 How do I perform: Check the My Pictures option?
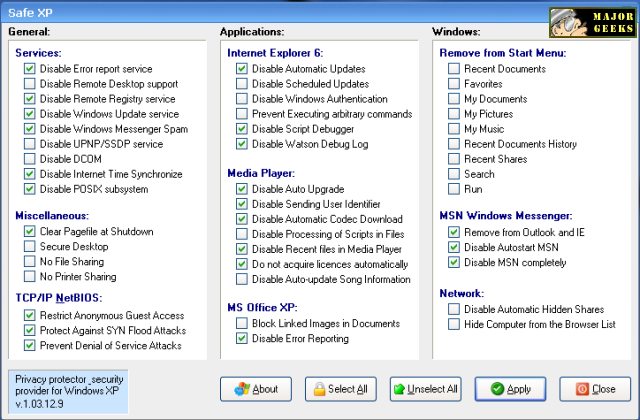[454, 114]
